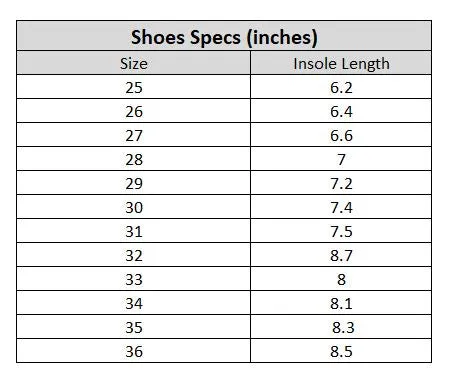
Task: Select the size 27 cell
Action: click(134, 135)
